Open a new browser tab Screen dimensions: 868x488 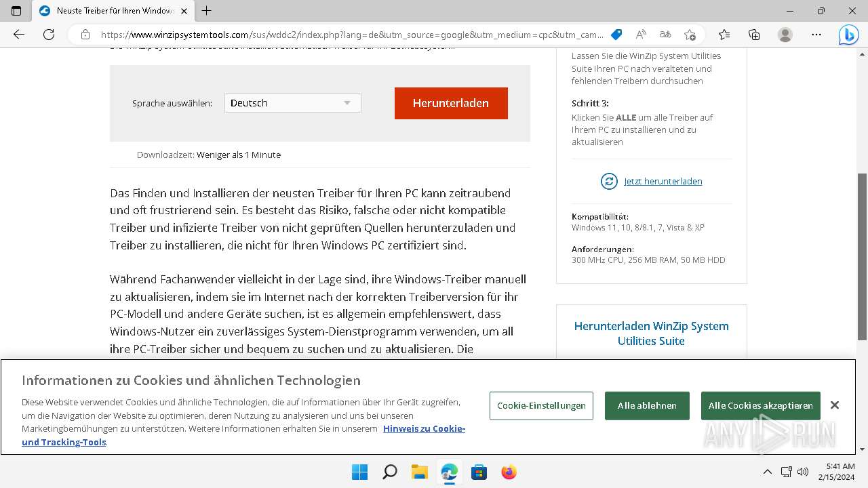tap(207, 11)
